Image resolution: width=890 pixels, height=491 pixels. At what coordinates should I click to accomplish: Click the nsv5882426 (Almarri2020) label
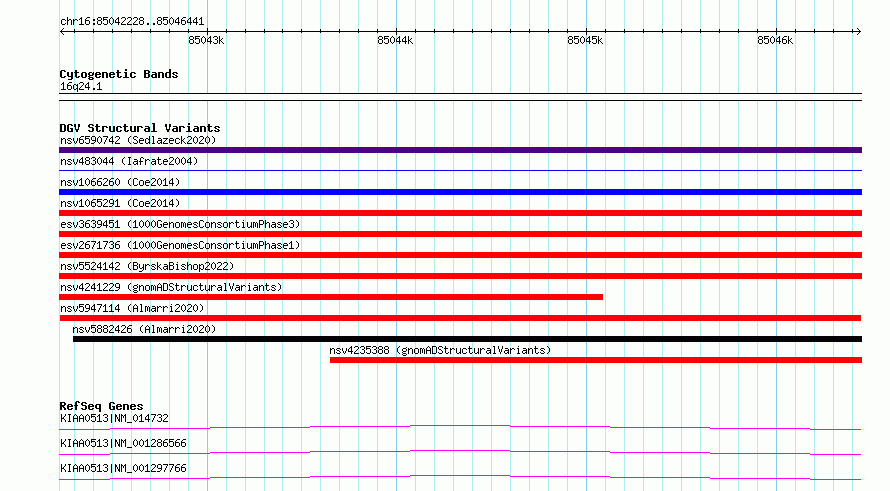pyautogui.click(x=144, y=329)
